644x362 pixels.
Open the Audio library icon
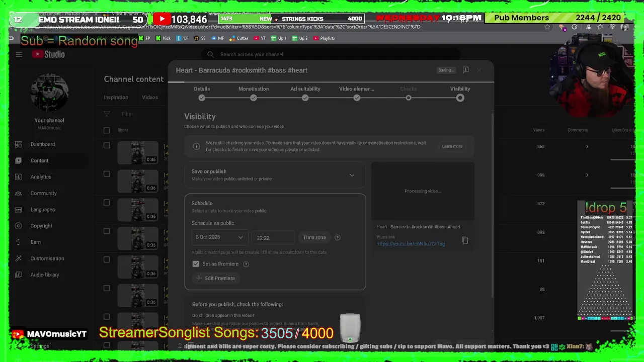19,275
